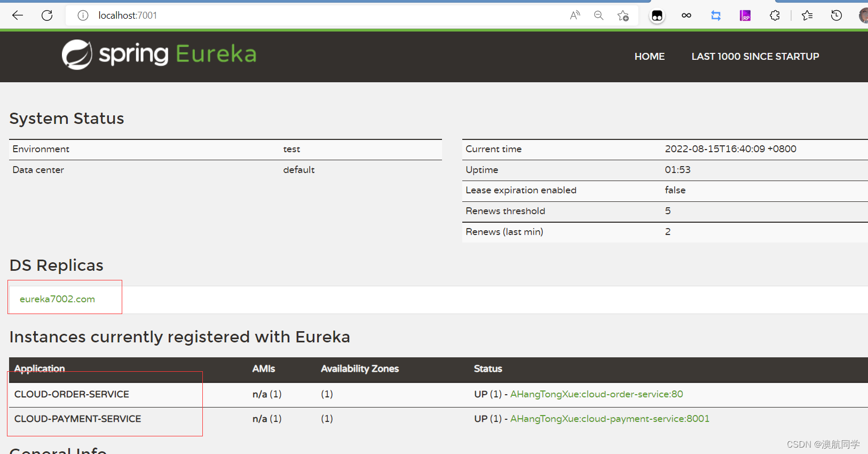View site information icon in address bar

(x=83, y=15)
